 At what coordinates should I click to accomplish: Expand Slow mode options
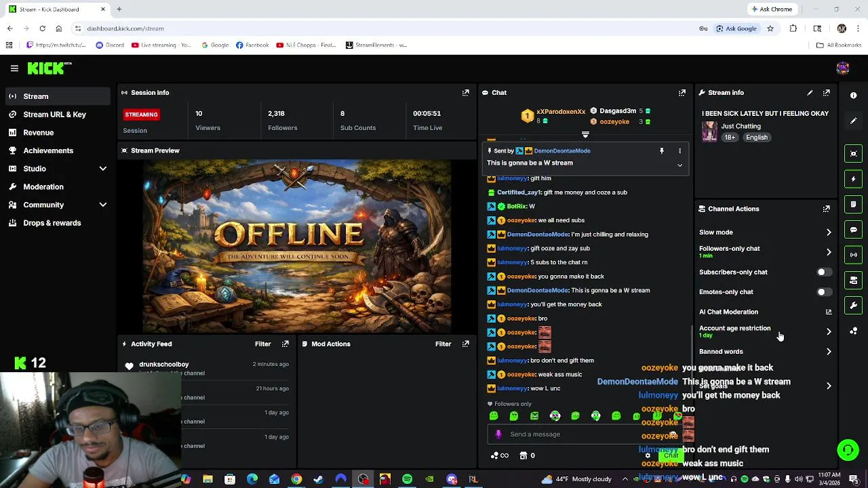(x=829, y=232)
